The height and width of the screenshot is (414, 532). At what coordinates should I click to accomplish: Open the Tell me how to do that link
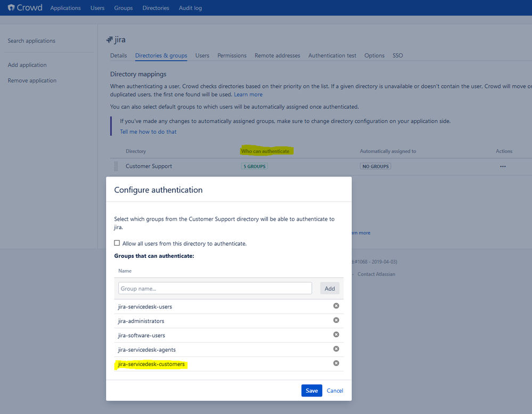click(148, 132)
